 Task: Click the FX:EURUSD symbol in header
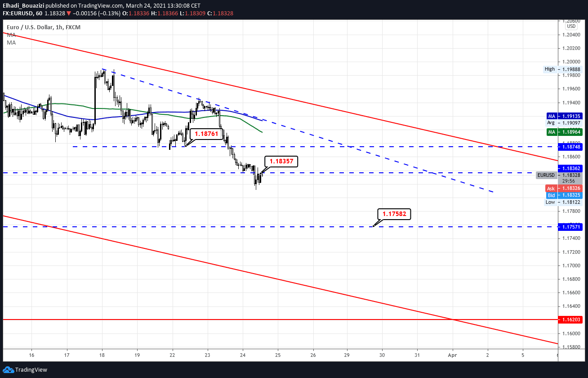point(18,13)
